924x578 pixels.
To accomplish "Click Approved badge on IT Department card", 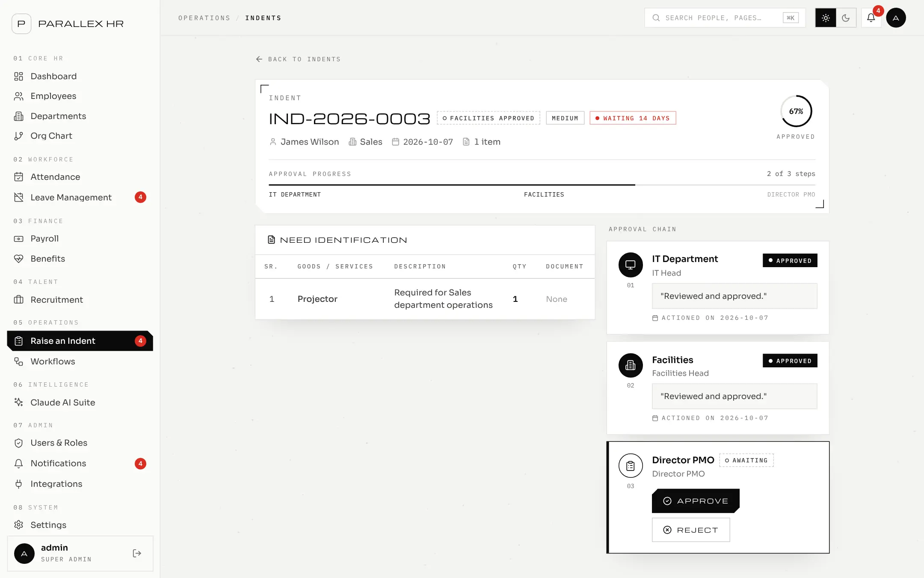I will [790, 260].
